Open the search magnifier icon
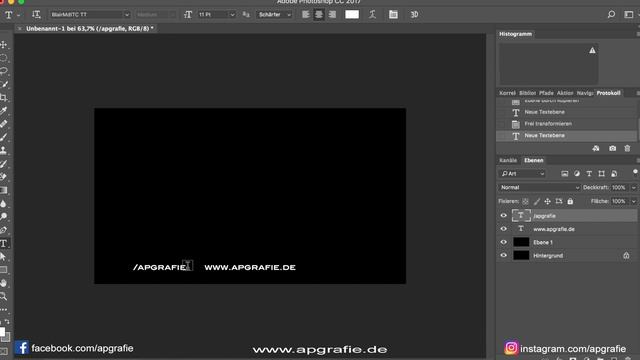640x360 pixels. (x=611, y=15)
